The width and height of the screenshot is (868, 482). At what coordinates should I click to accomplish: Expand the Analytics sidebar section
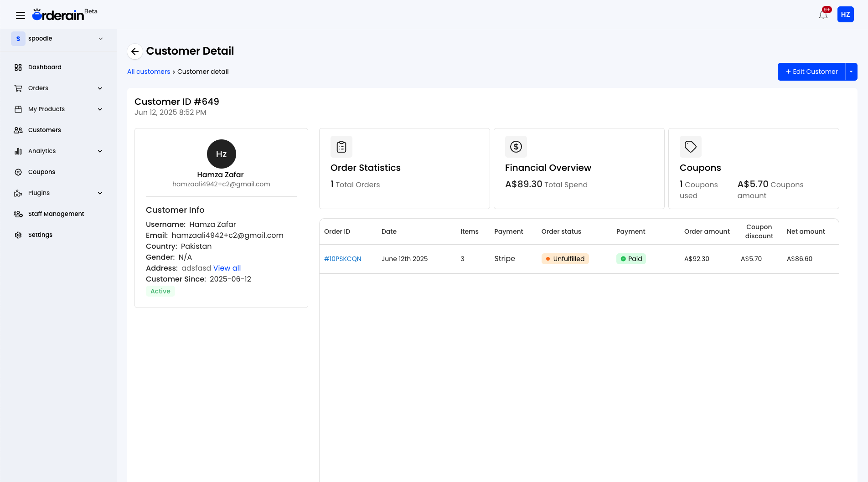pos(100,151)
